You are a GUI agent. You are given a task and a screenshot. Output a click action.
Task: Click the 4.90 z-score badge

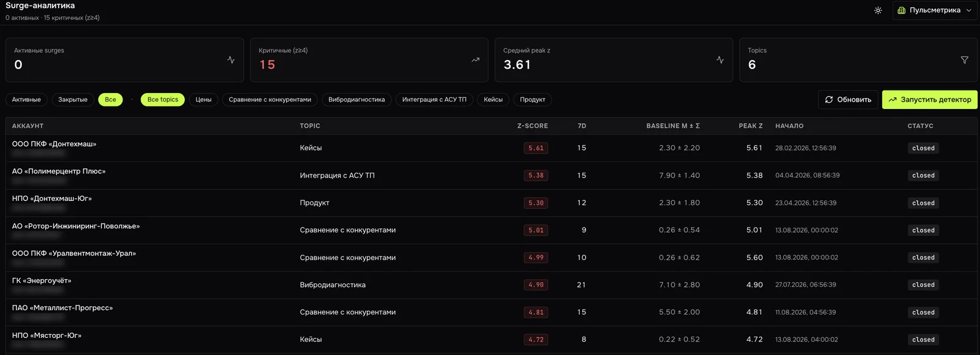click(536, 285)
